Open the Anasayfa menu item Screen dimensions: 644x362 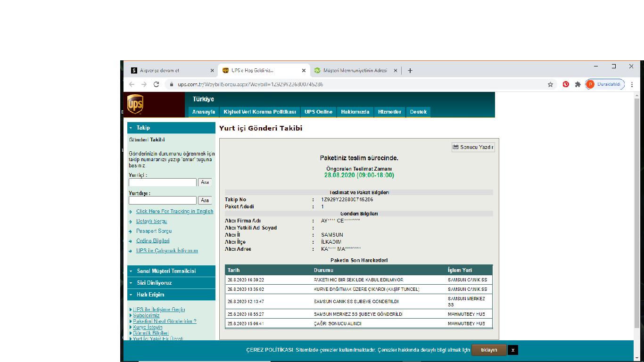[x=204, y=112]
